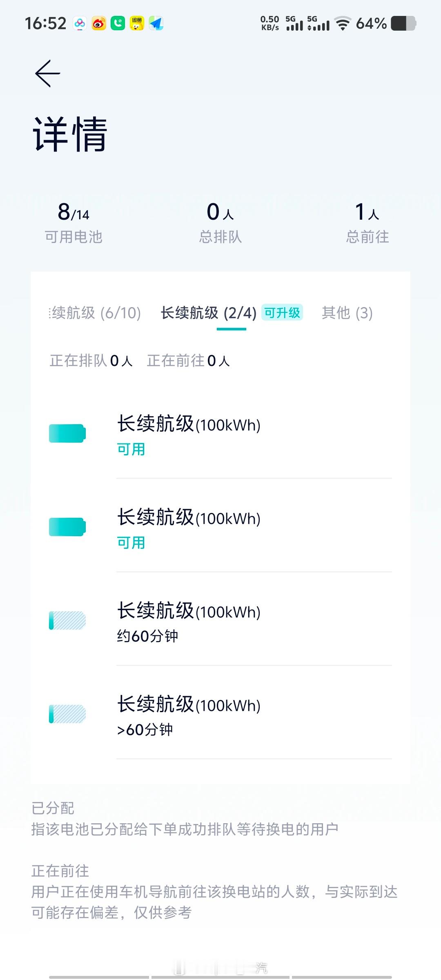Tap the 0人 总排队 summary
Image resolution: width=441 pixels, height=980 pixels.
click(220, 223)
